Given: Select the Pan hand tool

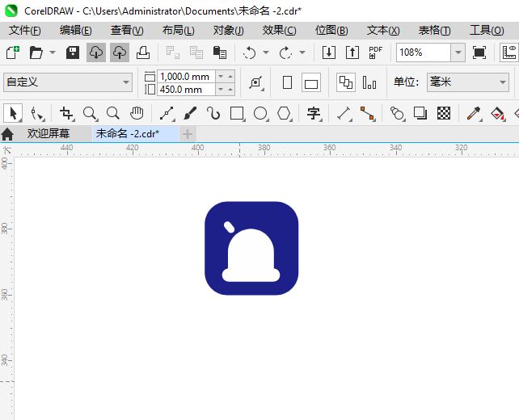Looking at the screenshot, I should click(137, 113).
